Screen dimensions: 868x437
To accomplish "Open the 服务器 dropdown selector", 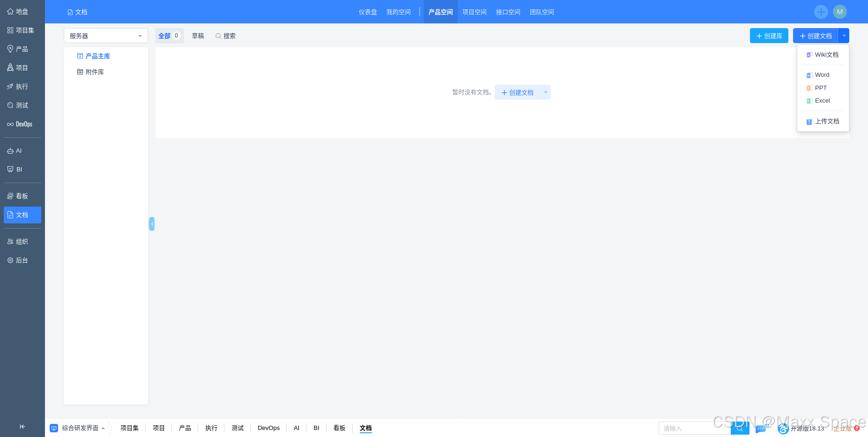I will pos(106,36).
